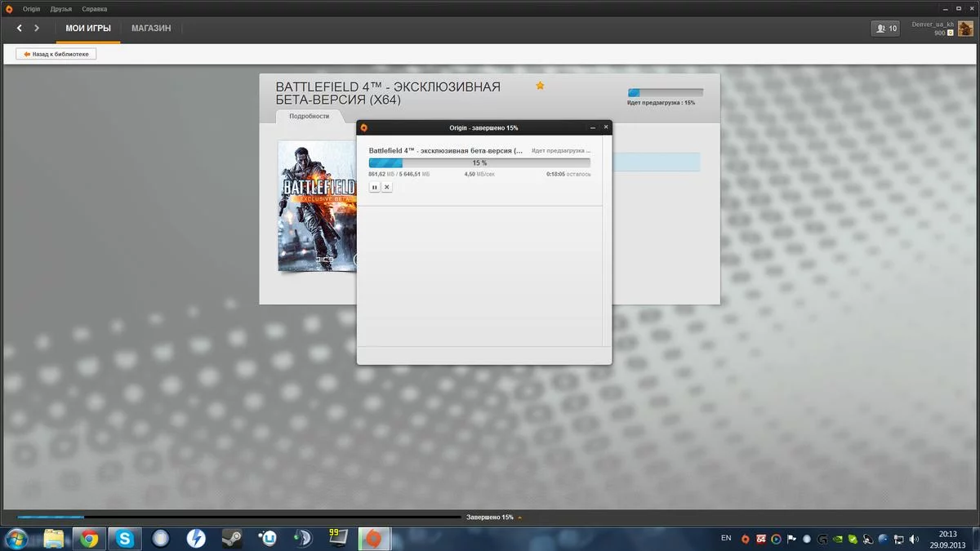
Task: Cancel the Battlefield 4 download
Action: coord(387,187)
